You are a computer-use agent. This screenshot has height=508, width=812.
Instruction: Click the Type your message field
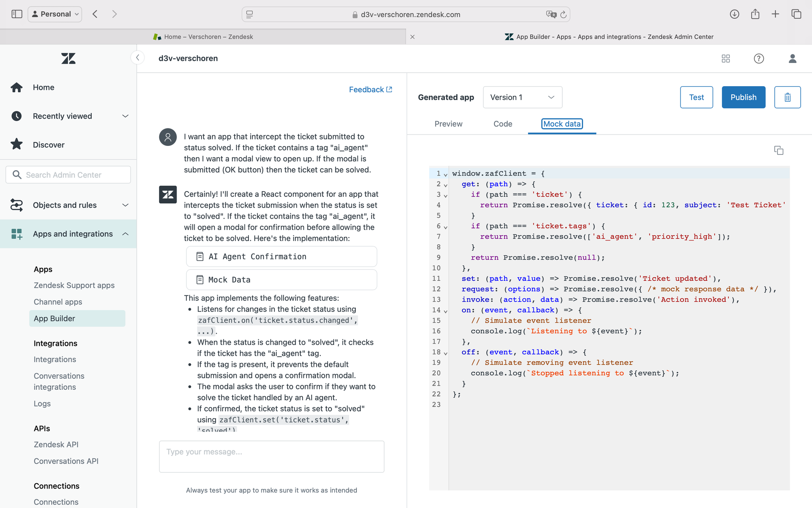tap(272, 456)
